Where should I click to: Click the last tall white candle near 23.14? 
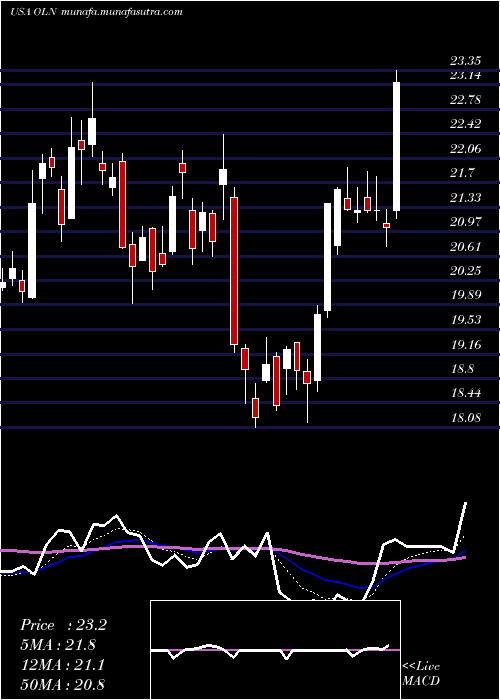396,146
